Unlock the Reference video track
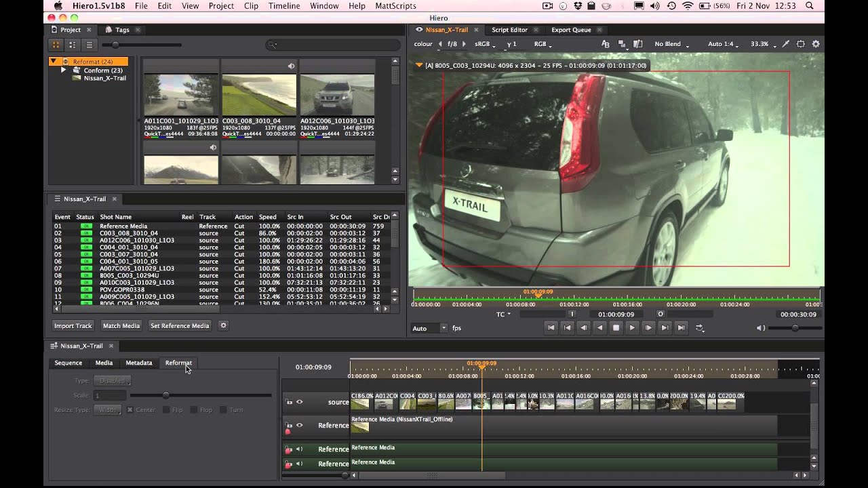This screenshot has height=488, width=868. tap(289, 426)
